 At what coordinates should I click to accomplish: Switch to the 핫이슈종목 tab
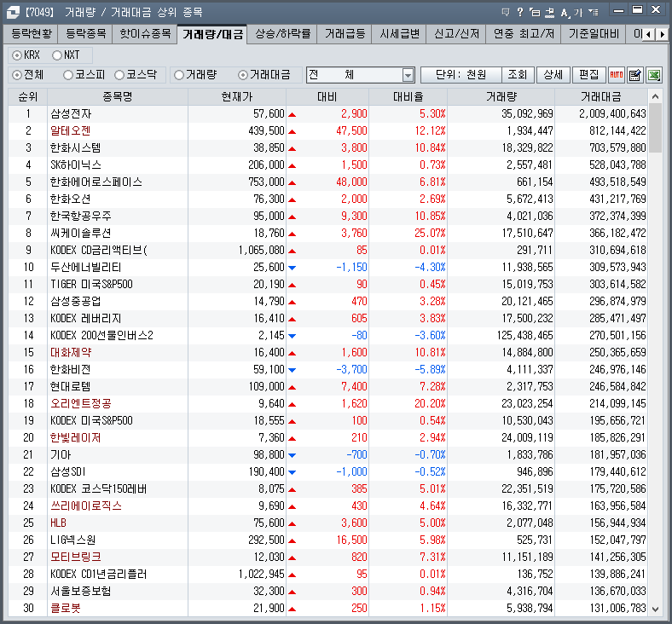click(x=145, y=34)
